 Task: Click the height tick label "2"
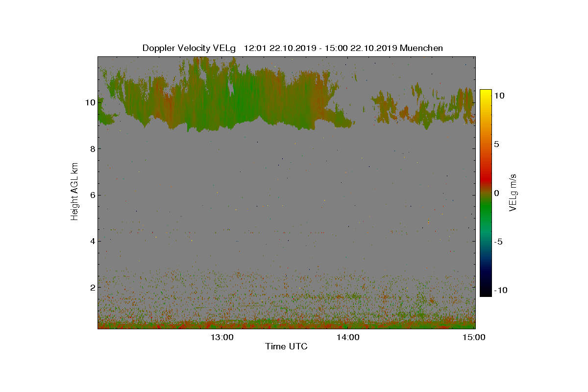[92, 287]
